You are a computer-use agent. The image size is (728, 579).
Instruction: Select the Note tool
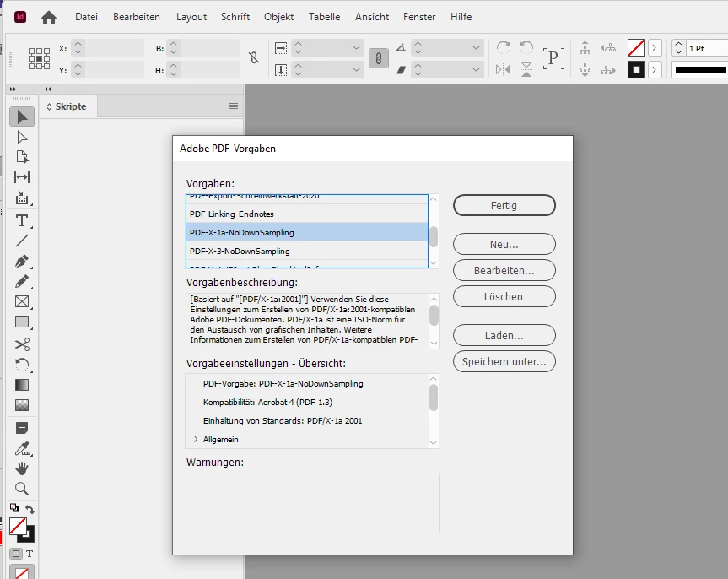pos(22,428)
